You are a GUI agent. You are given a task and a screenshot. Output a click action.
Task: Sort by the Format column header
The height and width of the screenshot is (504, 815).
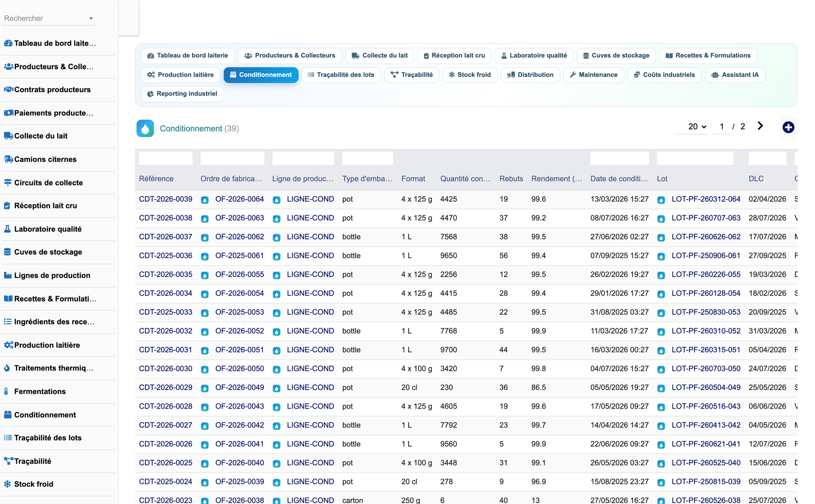pyautogui.click(x=413, y=179)
